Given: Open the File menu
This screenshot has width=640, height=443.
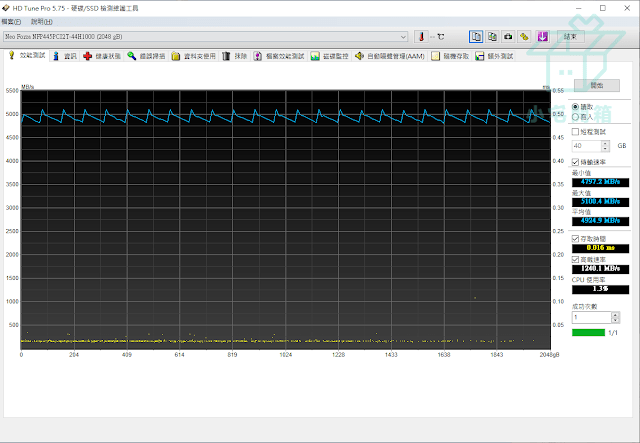Looking at the screenshot, I should pos(11,22).
